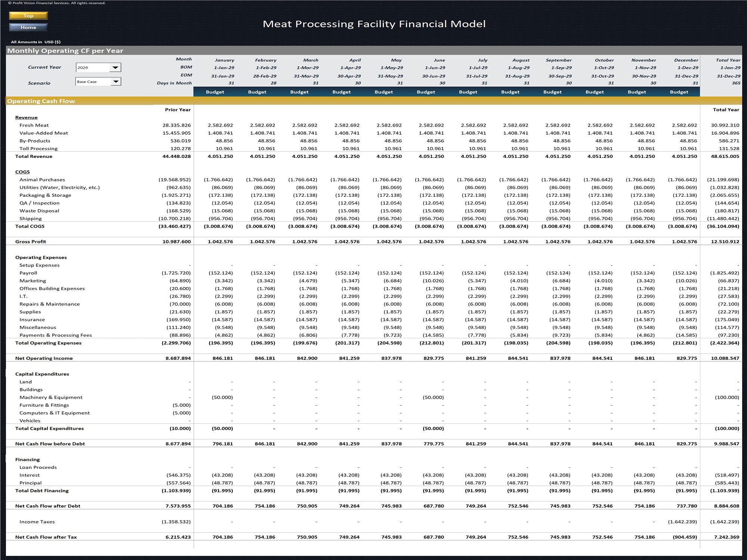Select the Repairs & Maintenance row label
The width and height of the screenshot is (747, 560).
[50, 304]
